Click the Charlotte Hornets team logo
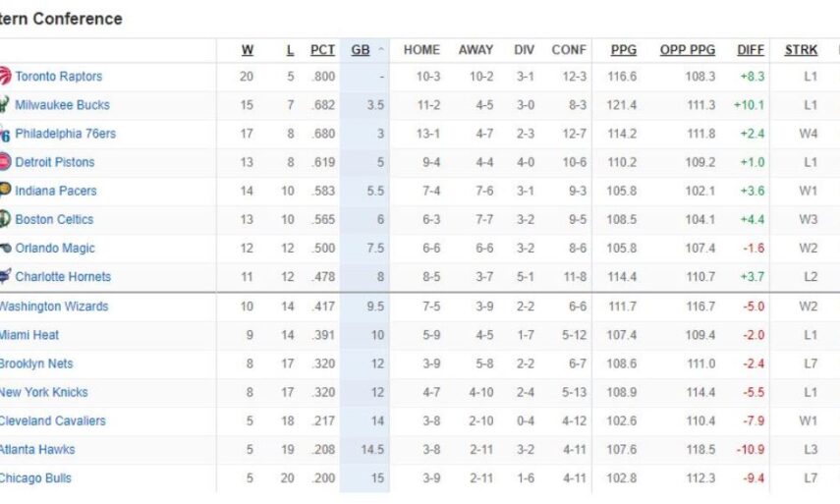Screen dimensions: 840x504 [x=5, y=277]
